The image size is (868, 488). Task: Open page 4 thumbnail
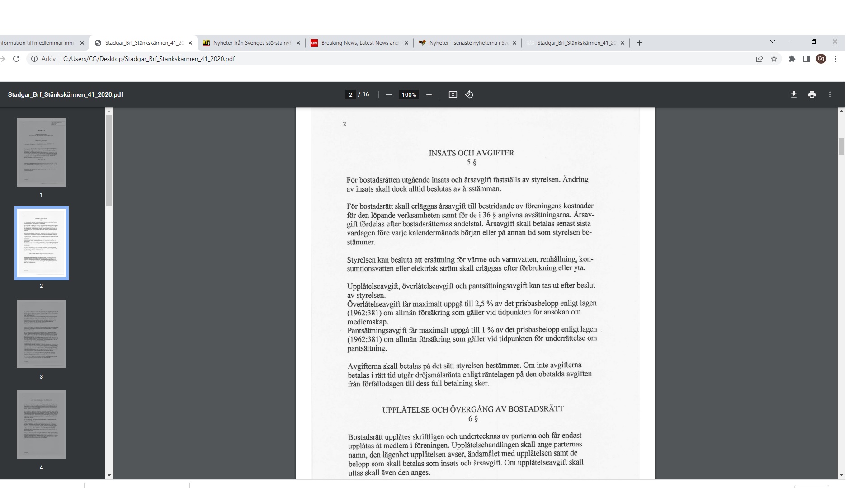tap(42, 425)
